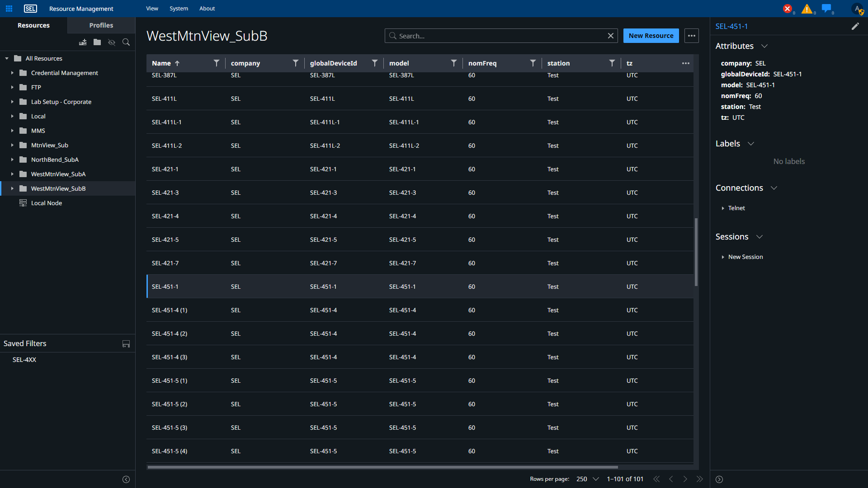Open table column options ellipsis

(686, 63)
